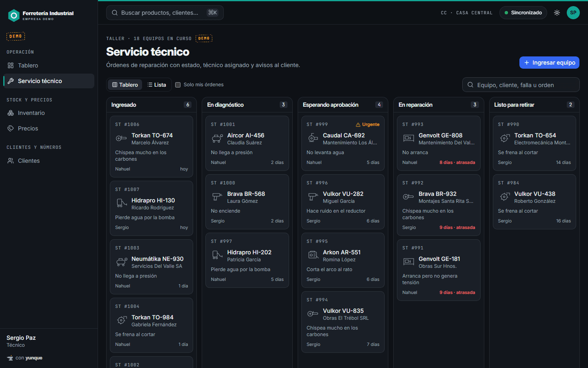588x368 pixels.
Task: Click the grinder icon on Torkan TO-674 card
Action: click(121, 139)
